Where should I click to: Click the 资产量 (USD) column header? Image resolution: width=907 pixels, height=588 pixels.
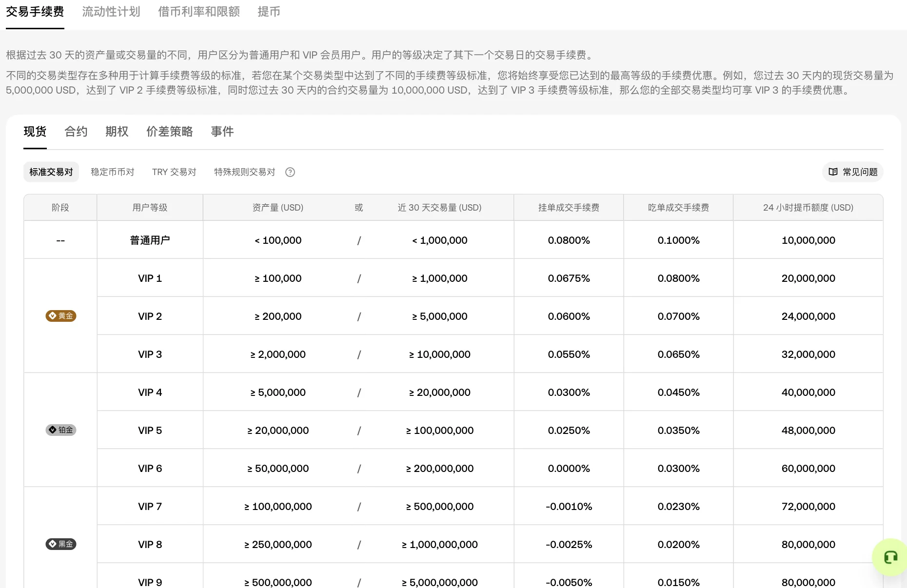point(278,208)
